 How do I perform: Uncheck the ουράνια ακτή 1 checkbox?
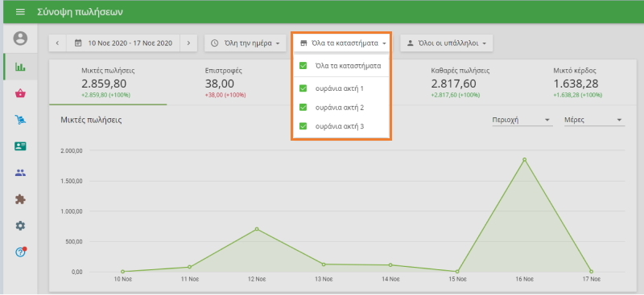point(303,88)
